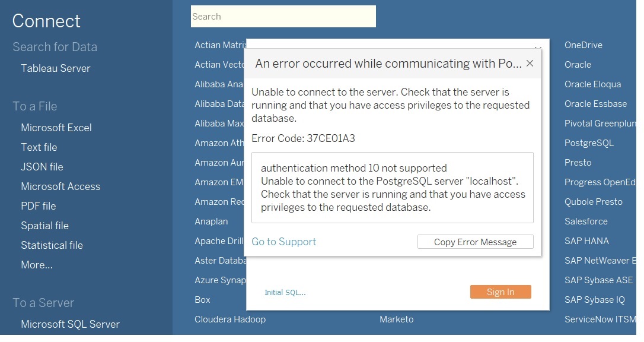Select the Cloudera Hadoop connector

pos(229,319)
